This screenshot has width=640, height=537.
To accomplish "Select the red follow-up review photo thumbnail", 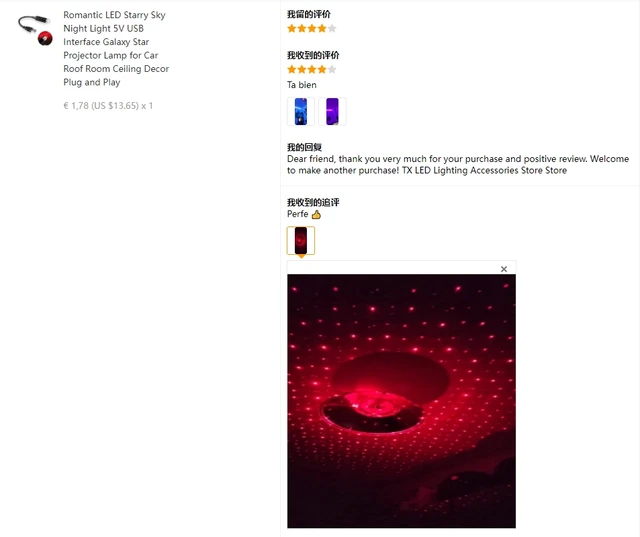I will [301, 240].
